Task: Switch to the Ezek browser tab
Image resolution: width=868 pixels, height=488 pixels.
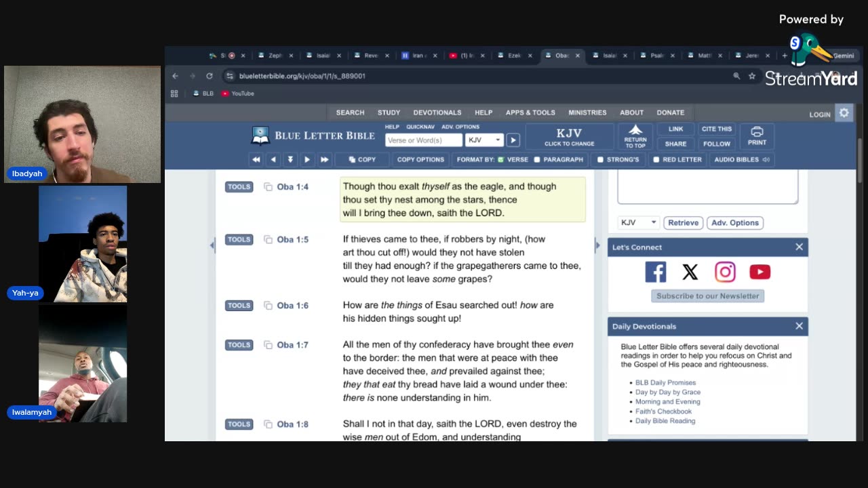Action: tap(515, 56)
